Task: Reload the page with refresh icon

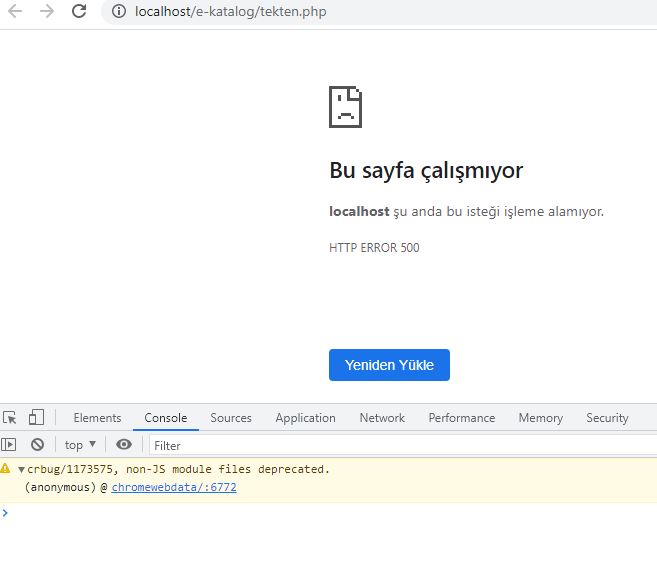Action: click(x=79, y=11)
